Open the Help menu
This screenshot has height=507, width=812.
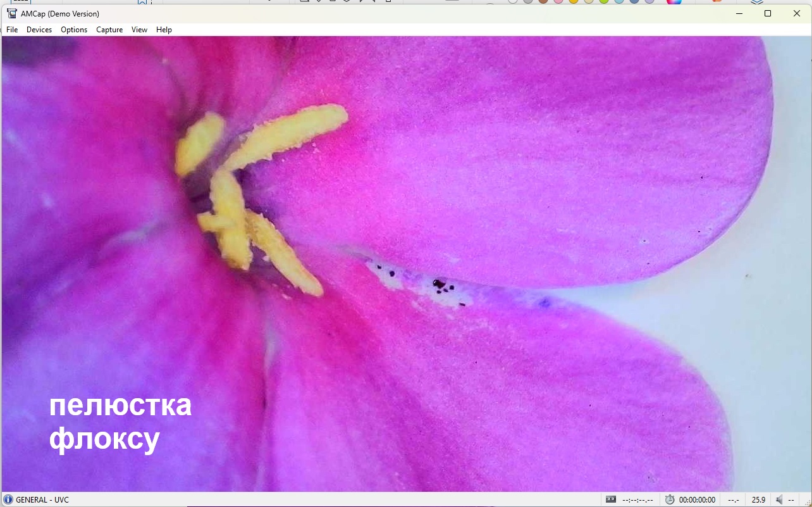[164, 30]
